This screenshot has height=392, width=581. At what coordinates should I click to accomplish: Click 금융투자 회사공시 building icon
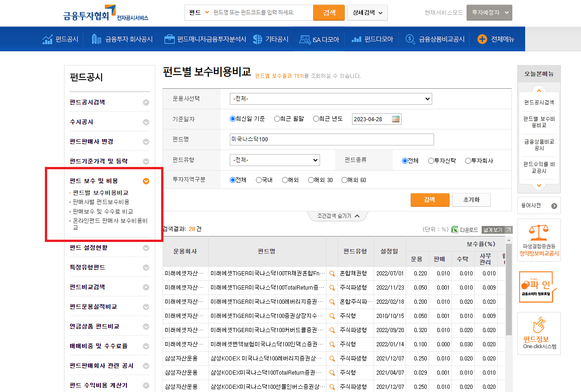97,39
